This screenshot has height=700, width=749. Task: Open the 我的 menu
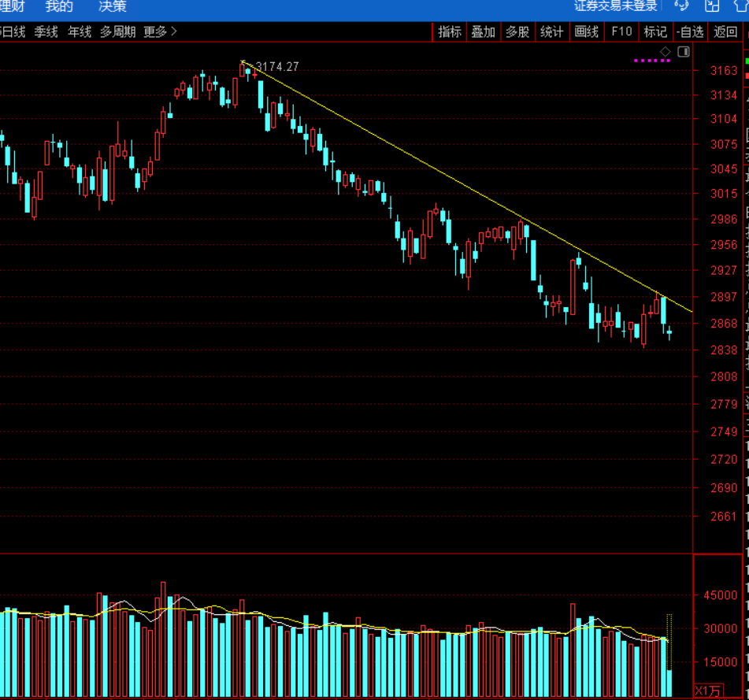[x=59, y=6]
